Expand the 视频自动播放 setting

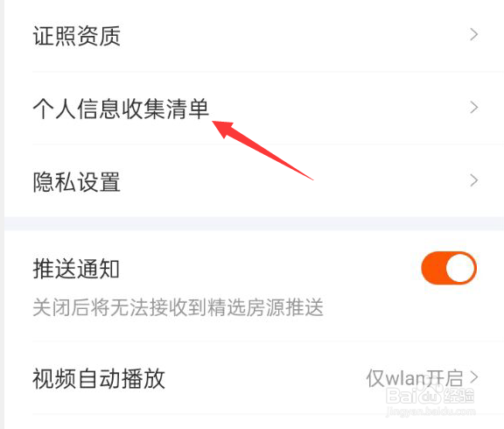click(x=254, y=378)
